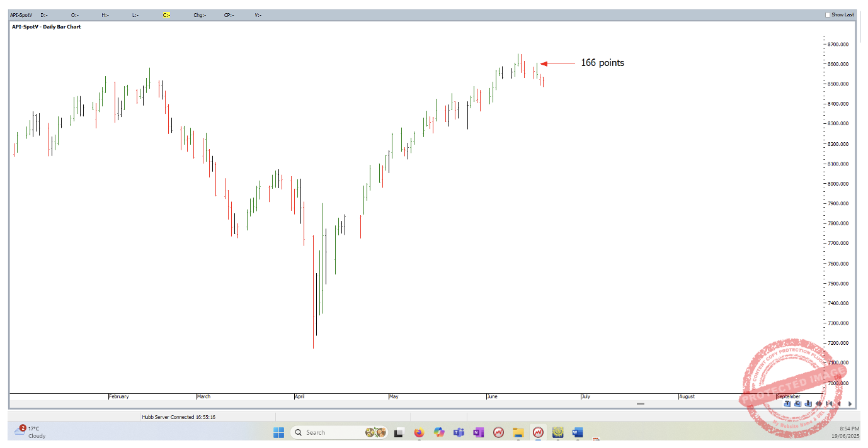The height and width of the screenshot is (448, 868).
Task: Open OneNote from the taskbar
Action: [479, 432]
